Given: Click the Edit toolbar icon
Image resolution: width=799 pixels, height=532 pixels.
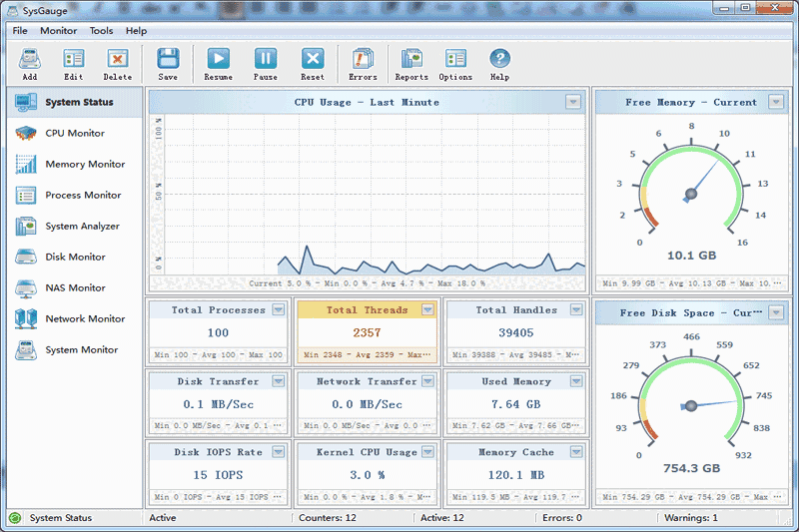Looking at the screenshot, I should pos(73,60).
